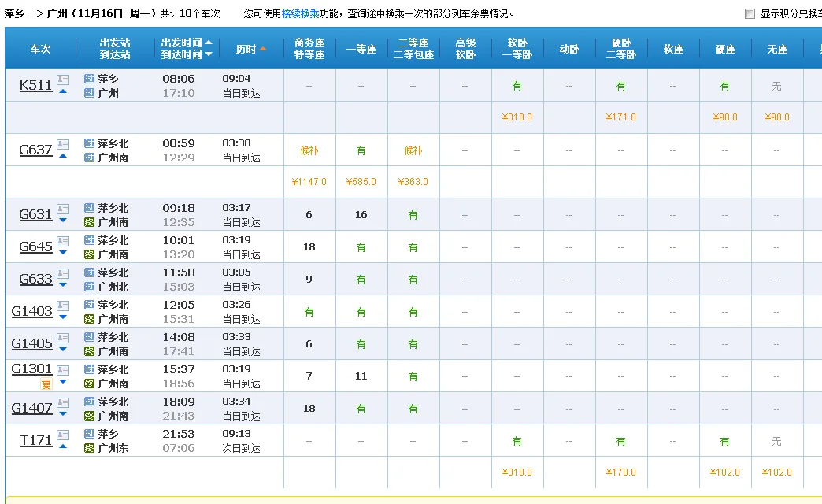Select the ¥318.0 soft sleeper price for K511
The width and height of the screenshot is (822, 504).
[x=517, y=117]
